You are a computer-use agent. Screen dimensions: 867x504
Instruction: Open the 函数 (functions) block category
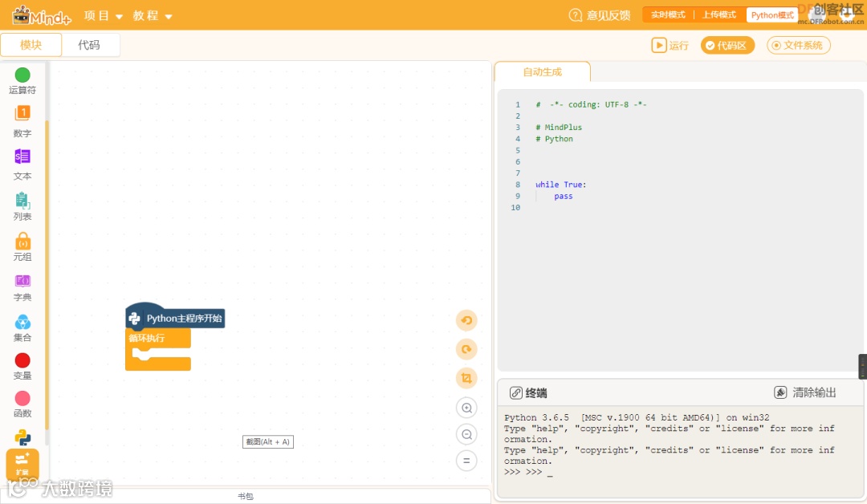[x=22, y=404]
